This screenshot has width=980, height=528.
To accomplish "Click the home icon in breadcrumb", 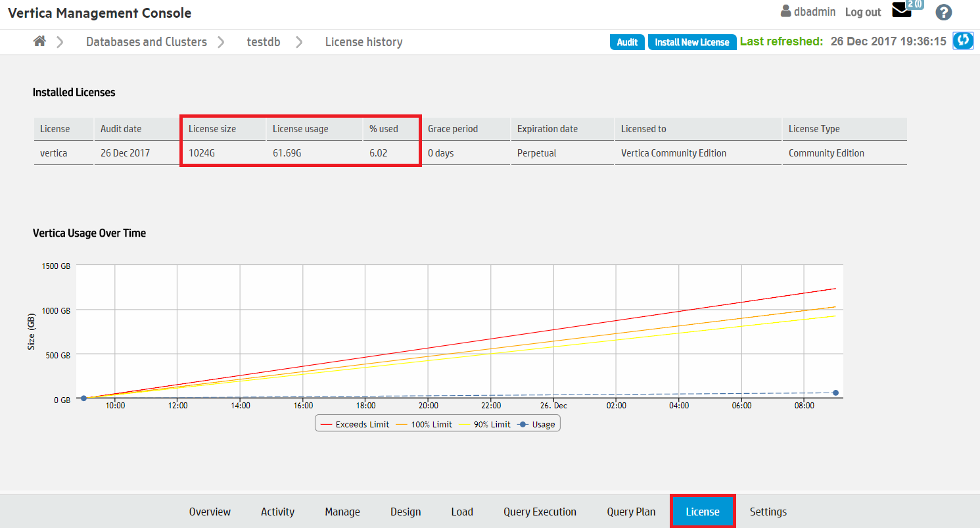I will pos(39,41).
